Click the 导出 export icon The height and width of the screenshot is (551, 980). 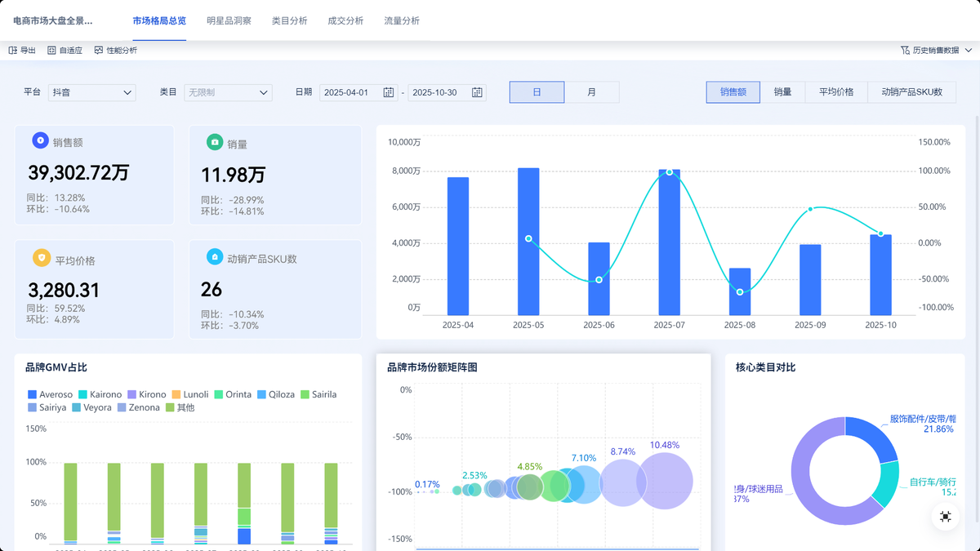coord(13,50)
